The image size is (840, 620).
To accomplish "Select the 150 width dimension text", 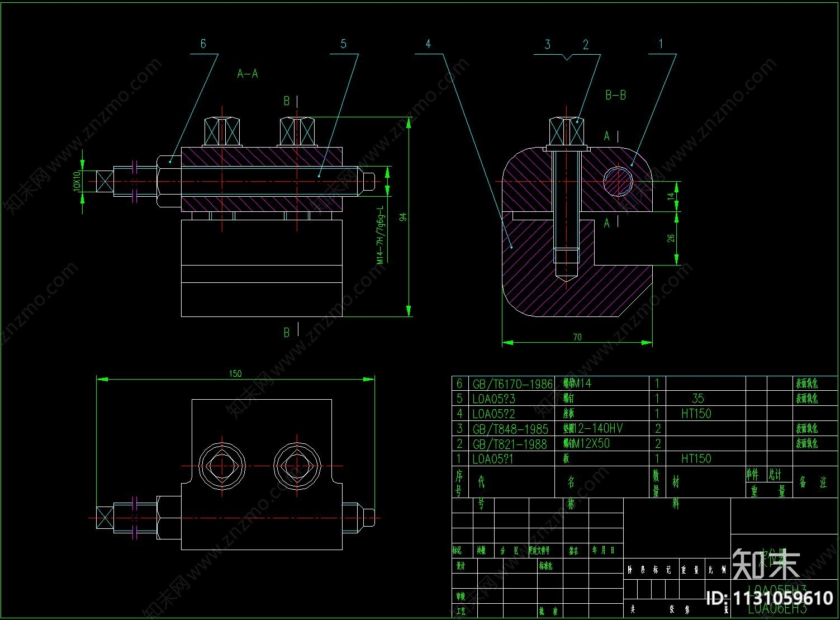I will (235, 373).
